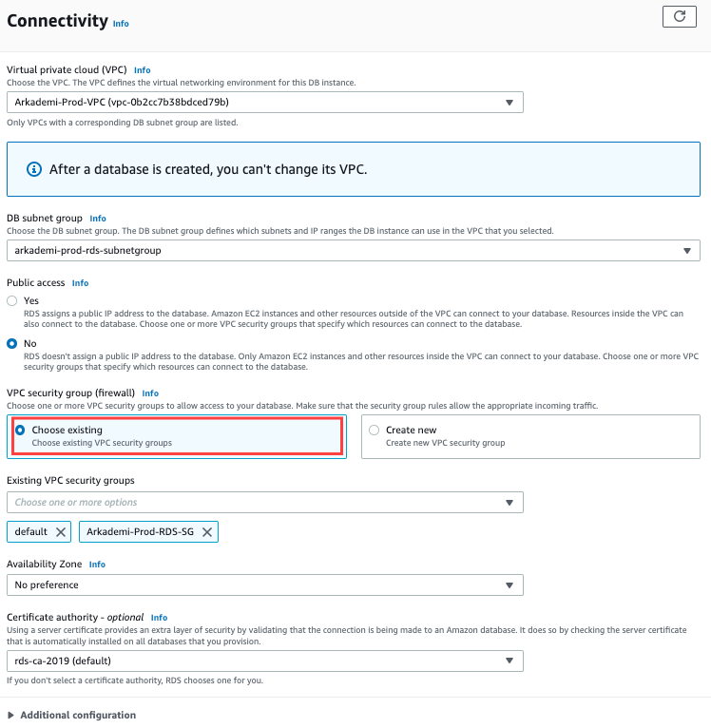Open Info link next to Connectivity heading

121,23
